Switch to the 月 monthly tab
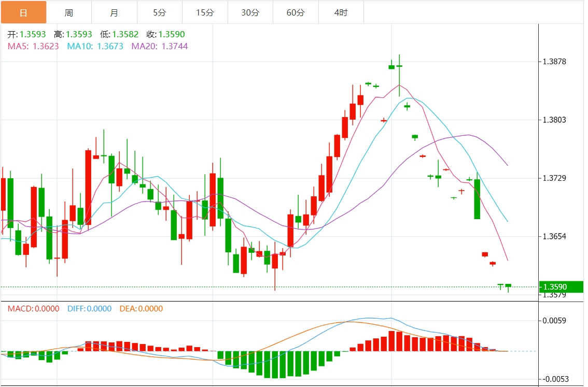This screenshot has width=588, height=387. (x=115, y=12)
